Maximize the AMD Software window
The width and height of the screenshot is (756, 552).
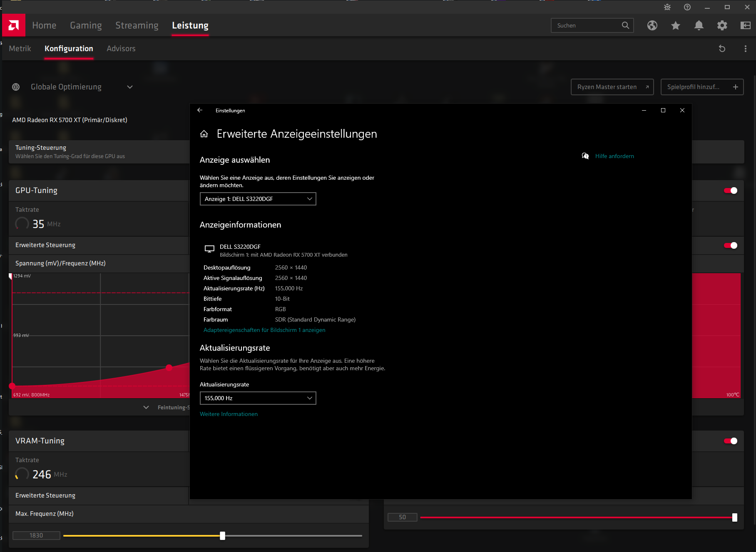tap(727, 7)
